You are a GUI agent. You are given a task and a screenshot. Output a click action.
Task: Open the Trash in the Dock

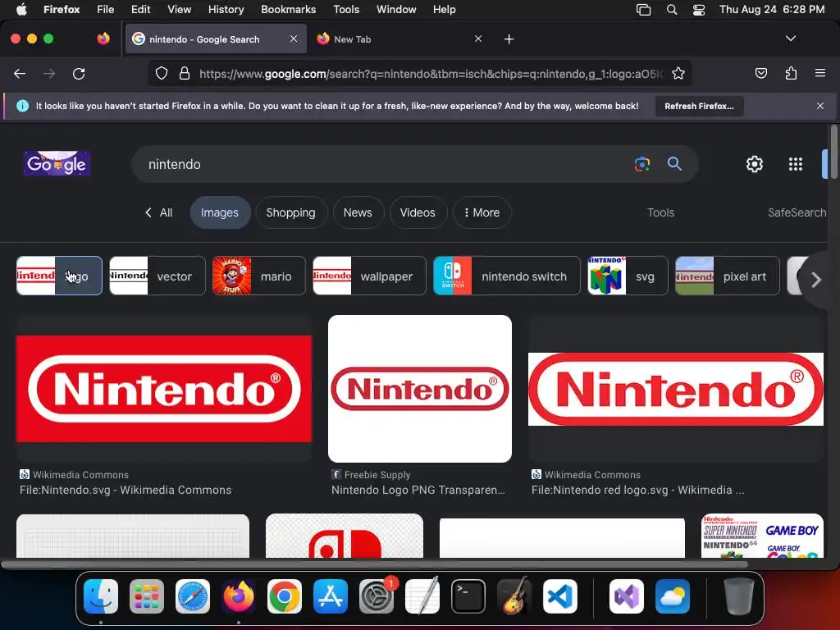pyautogui.click(x=739, y=596)
